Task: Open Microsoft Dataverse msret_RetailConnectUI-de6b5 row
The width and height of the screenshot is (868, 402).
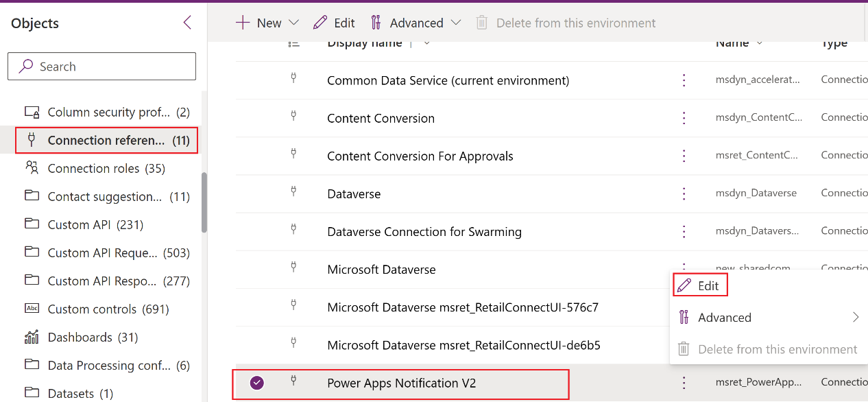Action: pos(463,344)
